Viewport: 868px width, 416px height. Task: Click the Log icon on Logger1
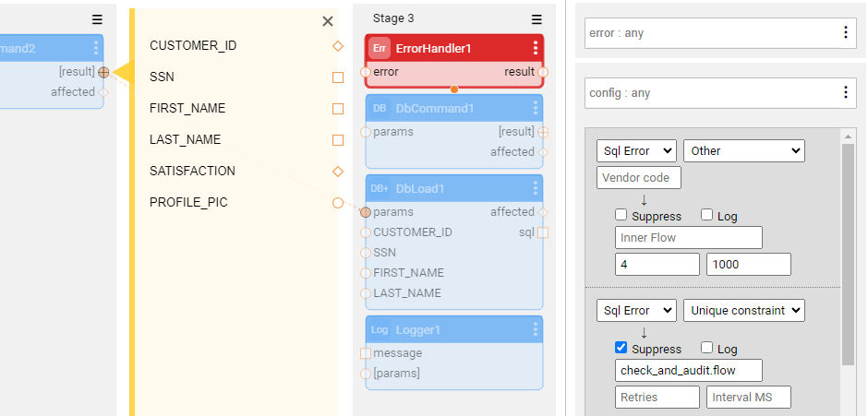point(380,329)
